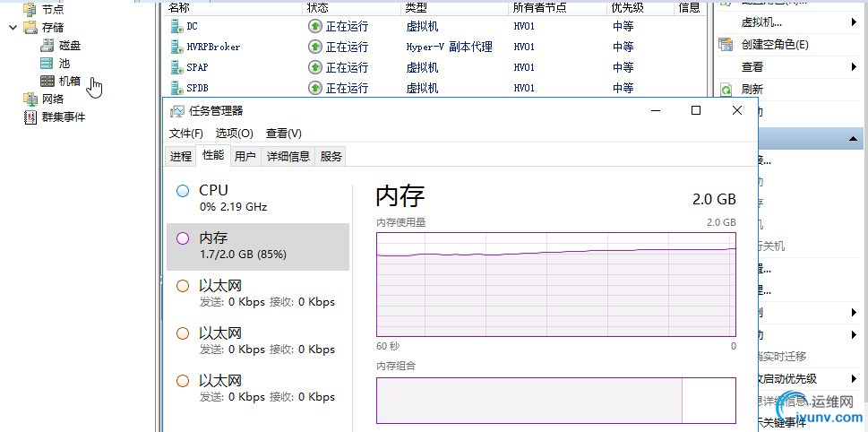The width and height of the screenshot is (868, 432).
Task: Sort by the 优先级 column header
Action: click(x=641, y=8)
